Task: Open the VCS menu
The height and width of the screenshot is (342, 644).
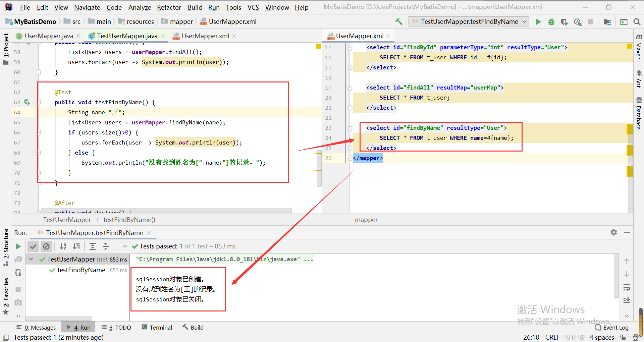Action: (x=253, y=7)
